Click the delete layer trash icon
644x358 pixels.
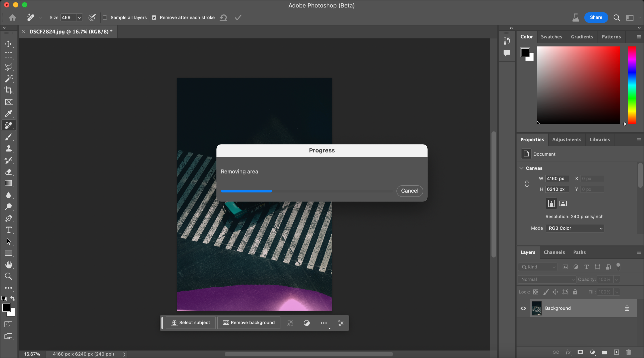[x=628, y=352]
